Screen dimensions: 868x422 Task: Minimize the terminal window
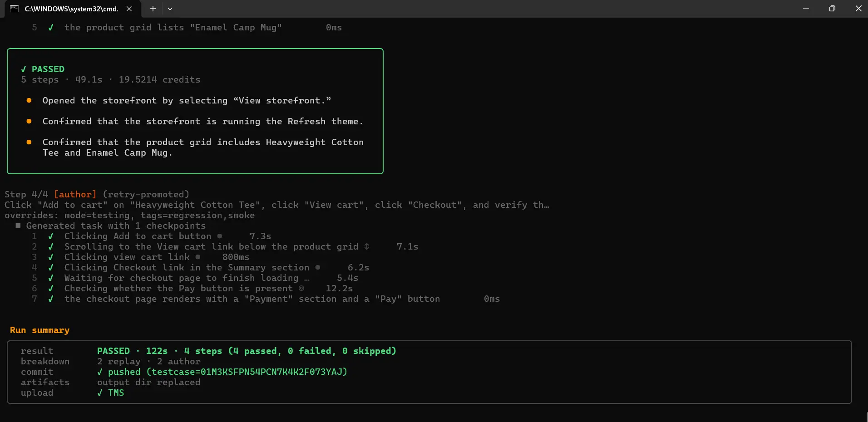(x=806, y=9)
